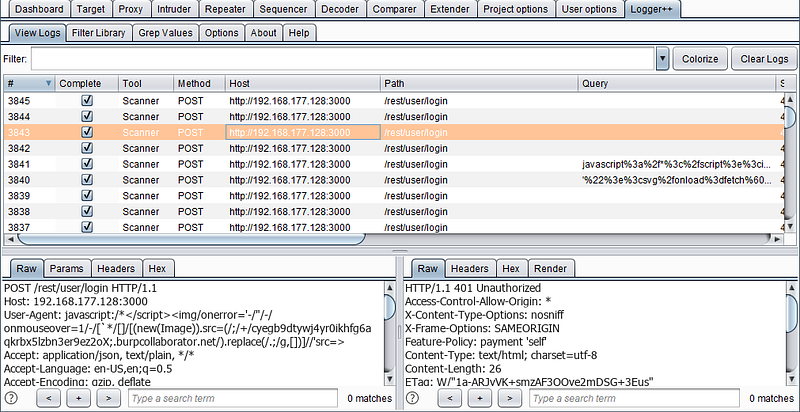Open the Help sub-tab
The image size is (800, 412).
click(299, 33)
